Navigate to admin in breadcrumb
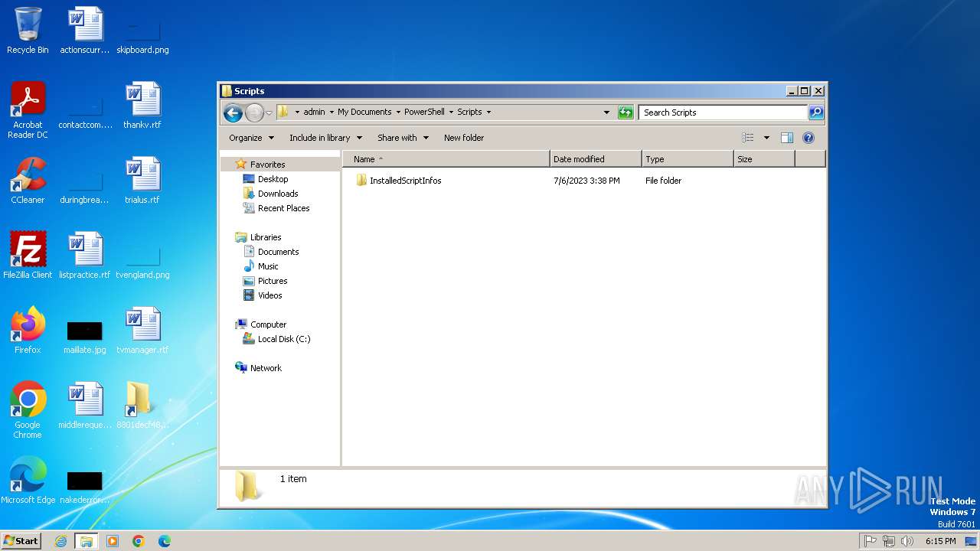 [x=314, y=112]
